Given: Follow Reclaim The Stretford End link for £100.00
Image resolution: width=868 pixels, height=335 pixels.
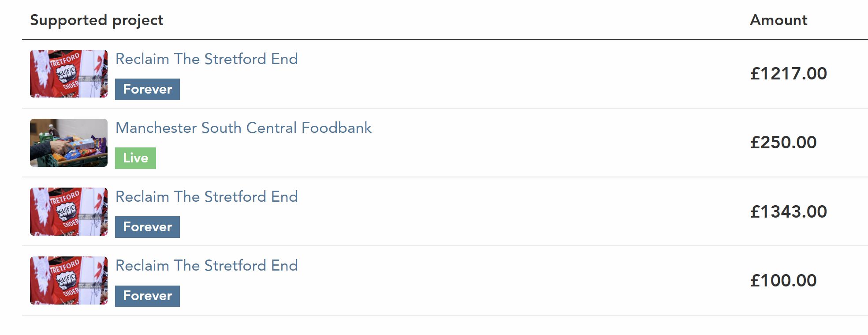Looking at the screenshot, I should (x=206, y=266).
